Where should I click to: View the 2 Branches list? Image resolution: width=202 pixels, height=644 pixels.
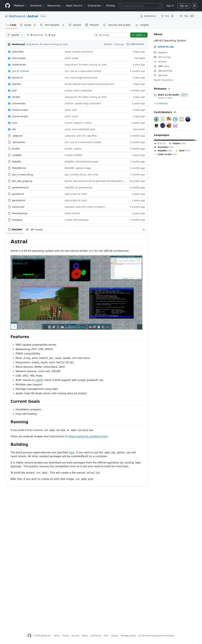point(35,35)
